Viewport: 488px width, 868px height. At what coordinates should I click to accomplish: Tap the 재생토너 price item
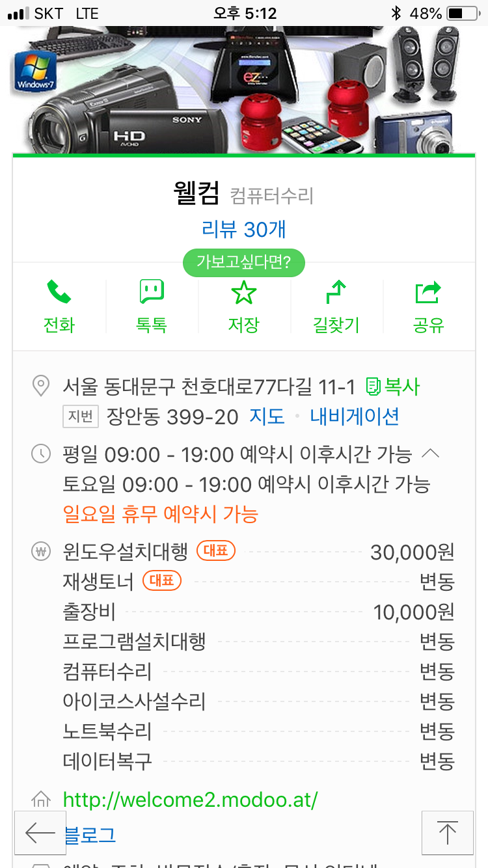coord(98,582)
